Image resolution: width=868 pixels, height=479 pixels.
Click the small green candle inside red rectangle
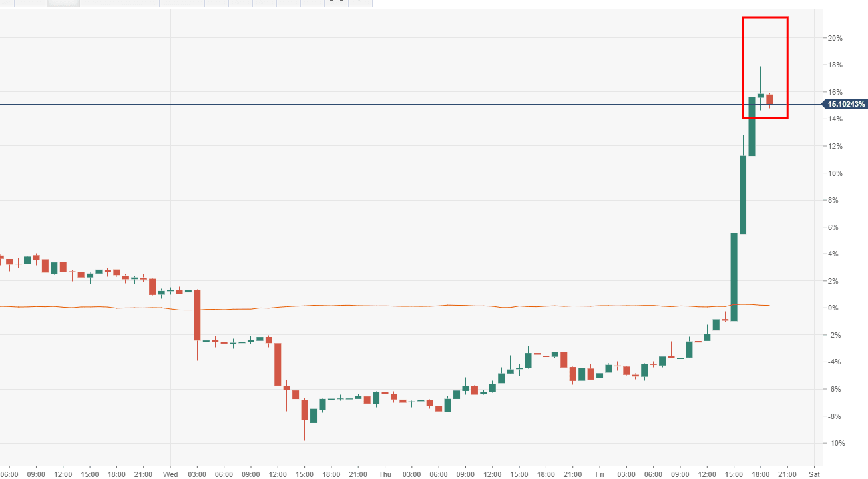click(760, 96)
